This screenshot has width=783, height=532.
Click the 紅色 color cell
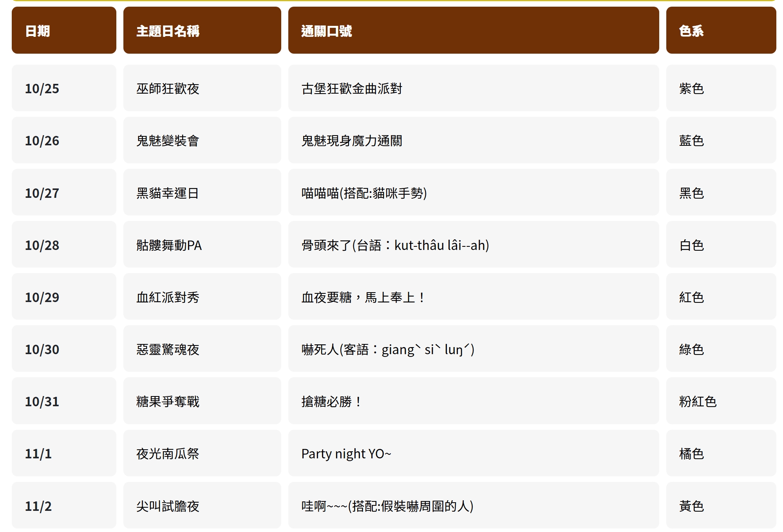[x=721, y=297]
